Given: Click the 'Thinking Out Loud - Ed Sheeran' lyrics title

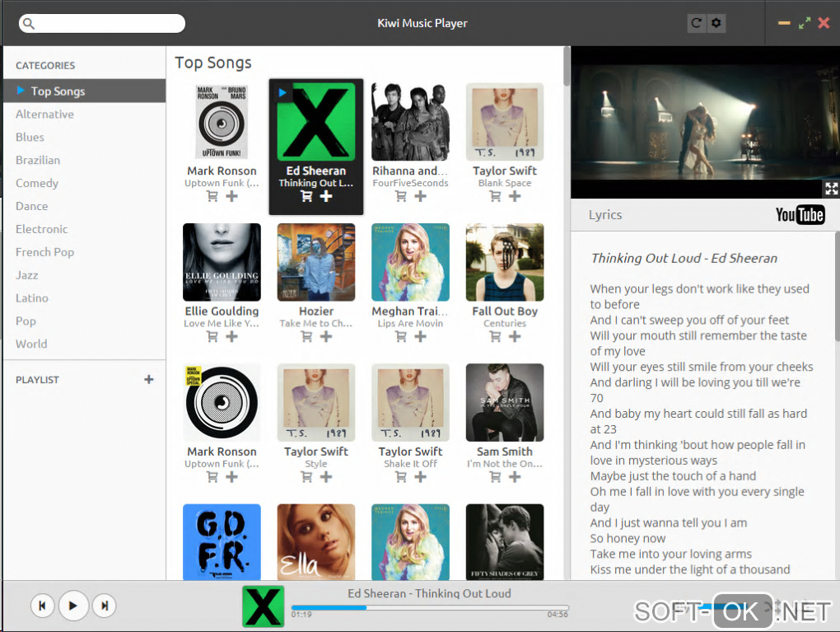Looking at the screenshot, I should (x=684, y=259).
